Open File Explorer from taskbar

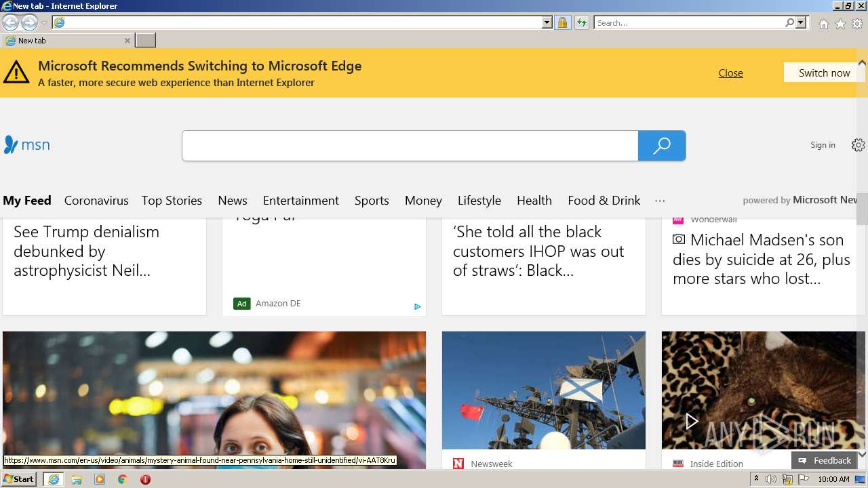point(77,479)
